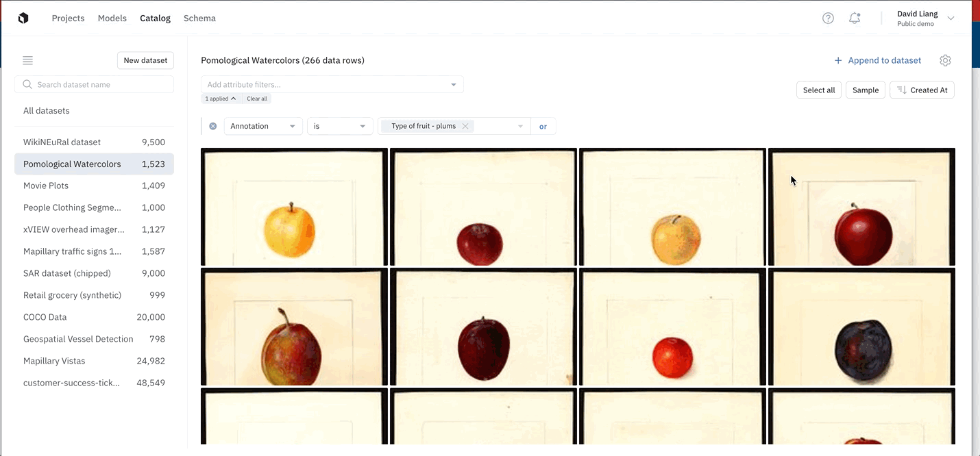
Task: Open the Retail grocery (synthetic) dataset
Action: (94, 295)
